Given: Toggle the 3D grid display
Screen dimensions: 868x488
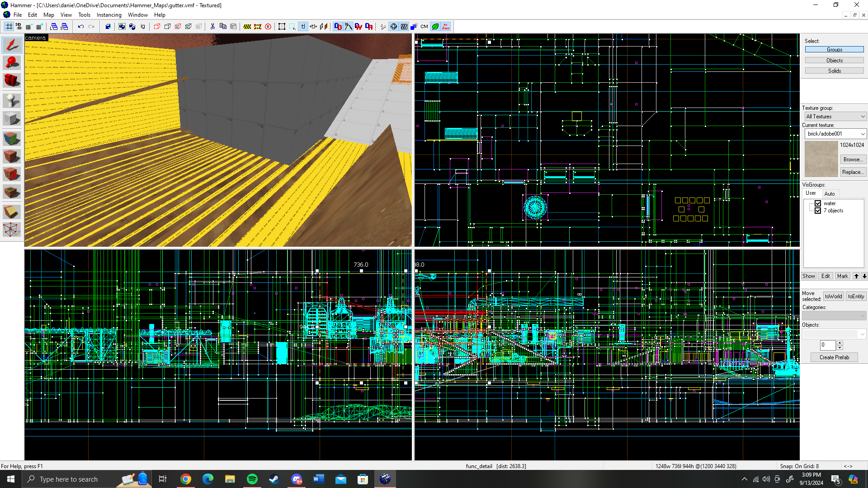Looking at the screenshot, I should click(x=19, y=27).
